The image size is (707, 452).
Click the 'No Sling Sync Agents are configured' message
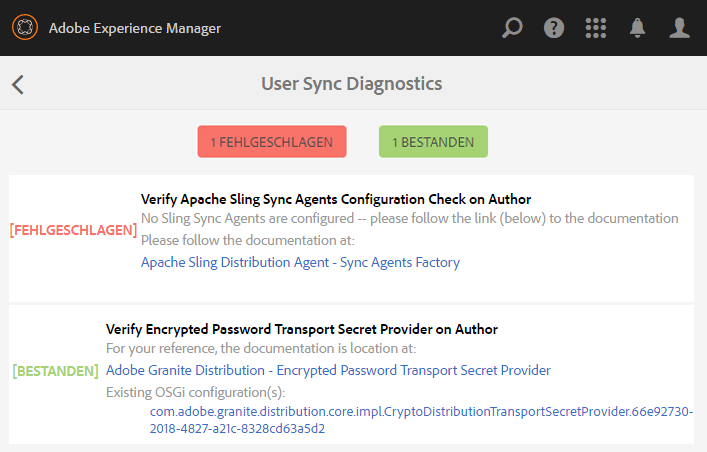(409, 218)
